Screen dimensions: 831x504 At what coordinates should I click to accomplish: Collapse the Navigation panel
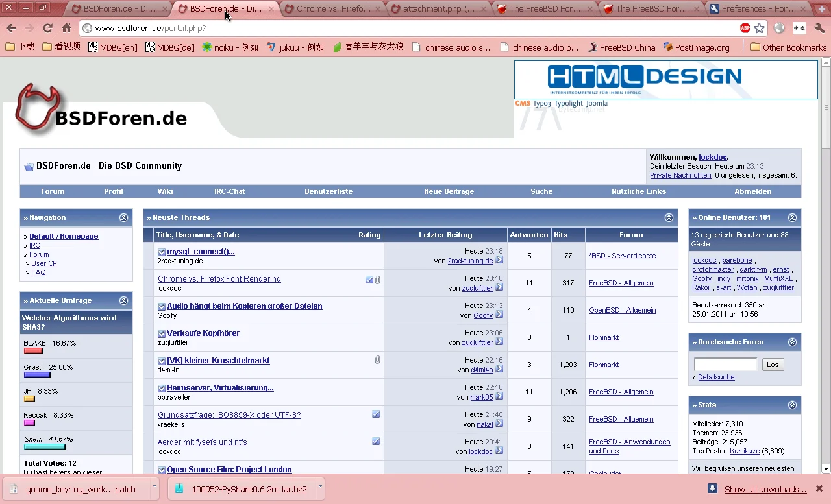123,218
